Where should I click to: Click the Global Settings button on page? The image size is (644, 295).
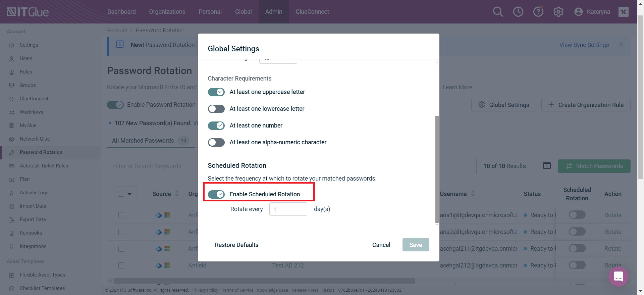pos(504,105)
